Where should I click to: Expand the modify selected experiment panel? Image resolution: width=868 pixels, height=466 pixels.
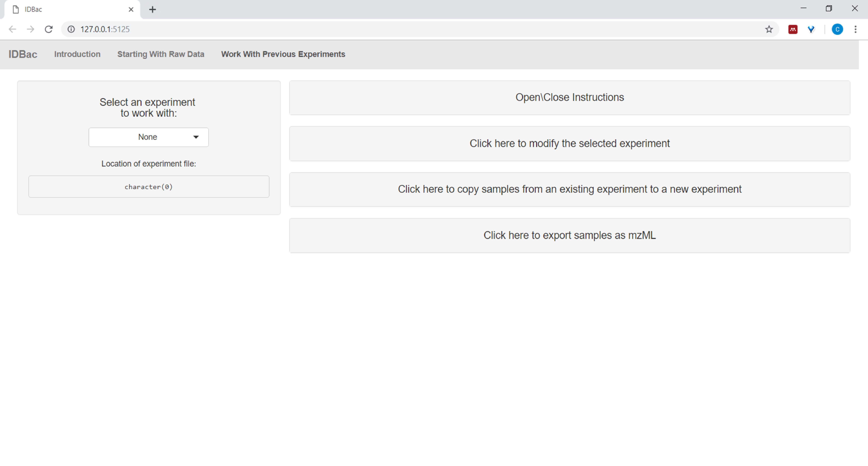(569, 143)
